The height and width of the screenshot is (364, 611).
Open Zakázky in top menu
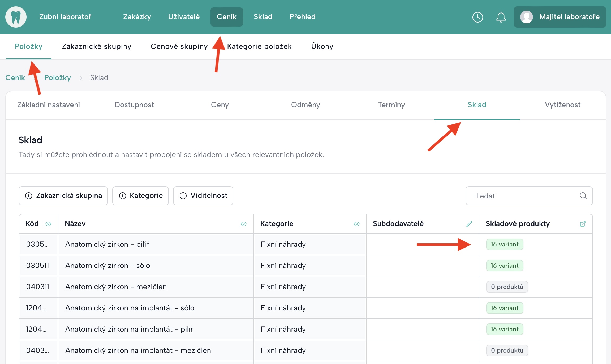(x=137, y=17)
